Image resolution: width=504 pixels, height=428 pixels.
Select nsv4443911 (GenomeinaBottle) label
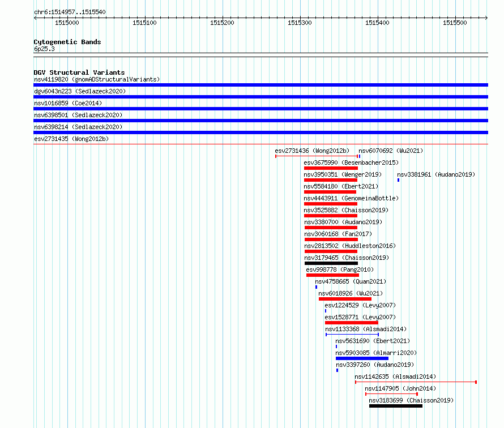[x=351, y=198]
